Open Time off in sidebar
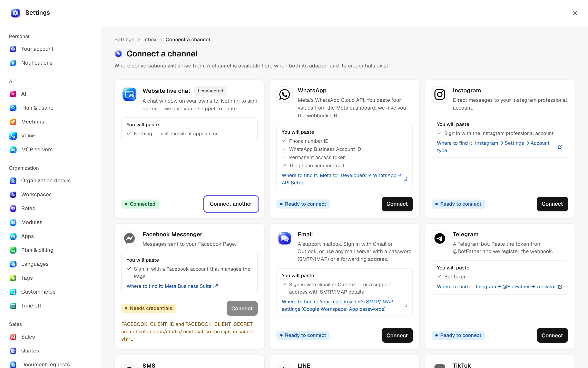This screenshot has height=368, width=588. click(31, 306)
